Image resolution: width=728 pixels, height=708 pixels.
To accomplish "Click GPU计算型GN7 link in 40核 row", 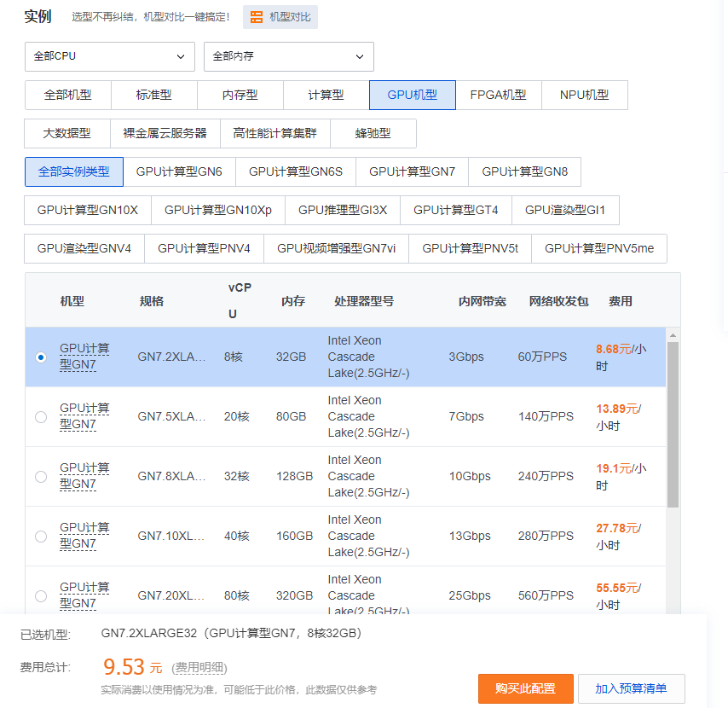I will [x=84, y=536].
